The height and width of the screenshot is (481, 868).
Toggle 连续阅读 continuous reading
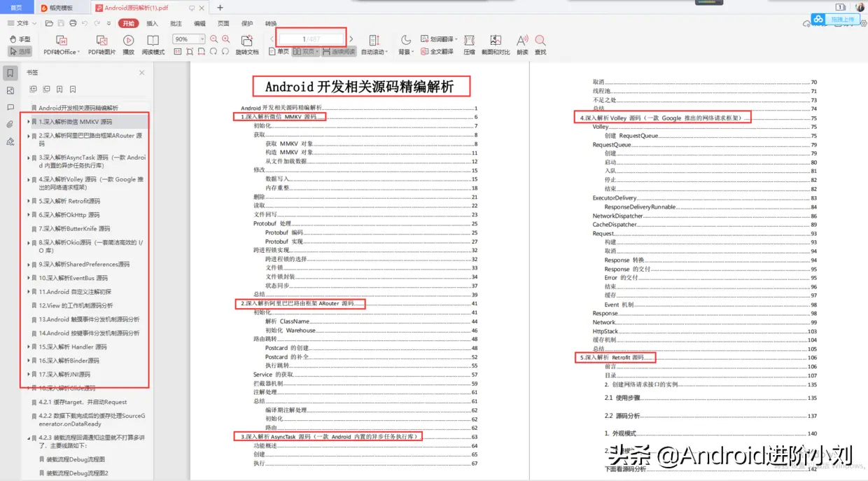click(x=339, y=52)
